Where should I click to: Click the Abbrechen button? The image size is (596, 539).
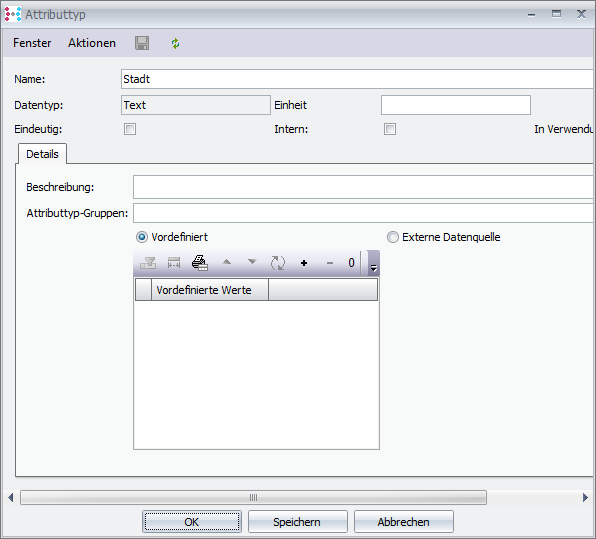click(404, 522)
